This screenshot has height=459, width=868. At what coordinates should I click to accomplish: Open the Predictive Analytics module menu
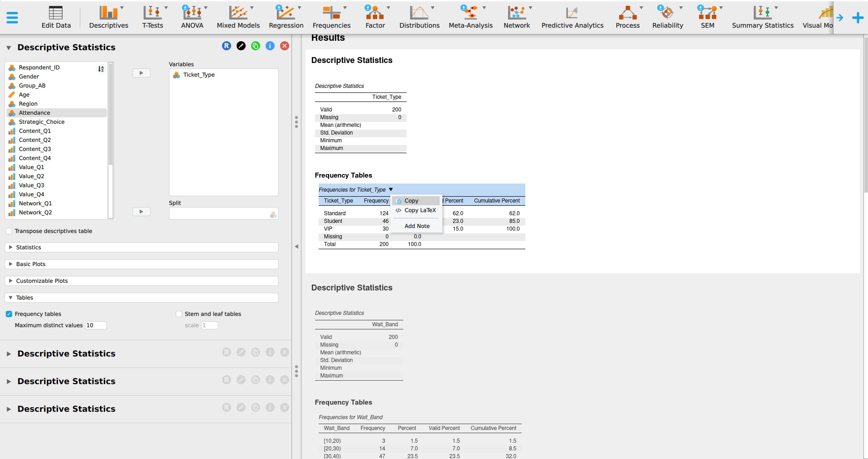(x=572, y=18)
